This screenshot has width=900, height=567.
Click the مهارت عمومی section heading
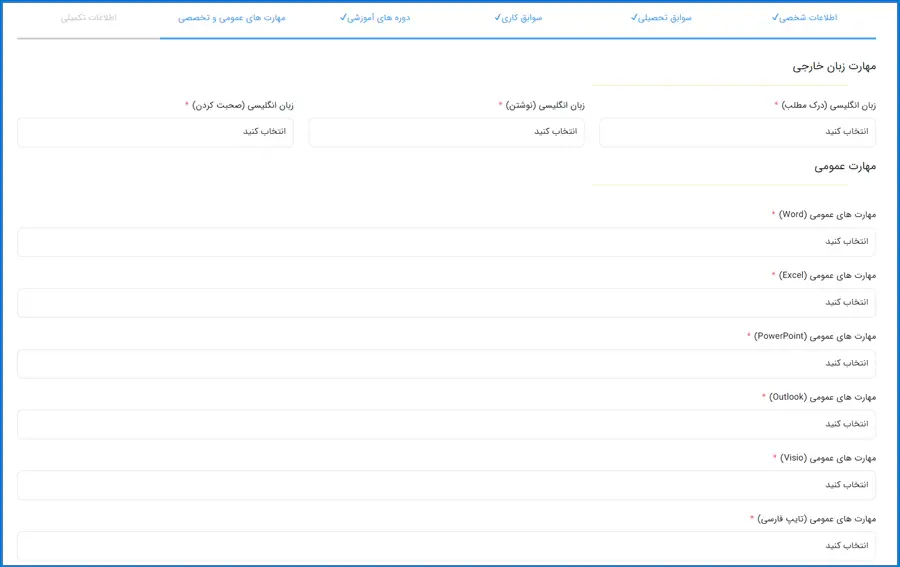click(845, 167)
